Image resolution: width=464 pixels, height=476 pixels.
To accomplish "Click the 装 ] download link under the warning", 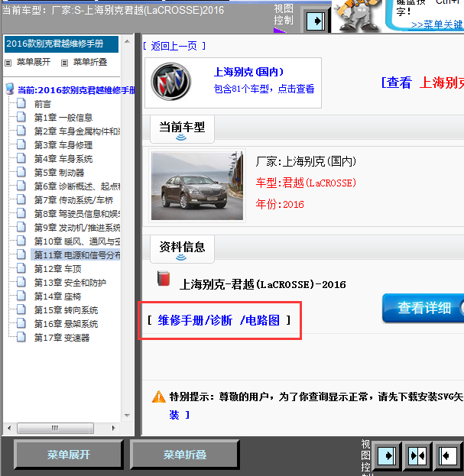I will (179, 415).
